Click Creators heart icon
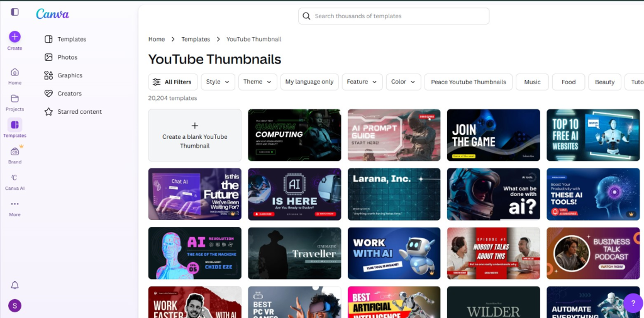644x318 pixels. click(48, 94)
